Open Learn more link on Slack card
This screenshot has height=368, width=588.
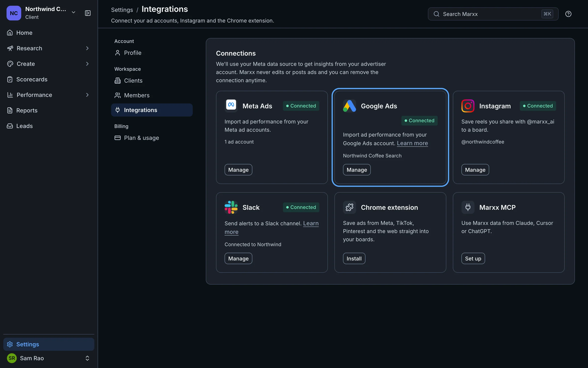[x=311, y=223]
